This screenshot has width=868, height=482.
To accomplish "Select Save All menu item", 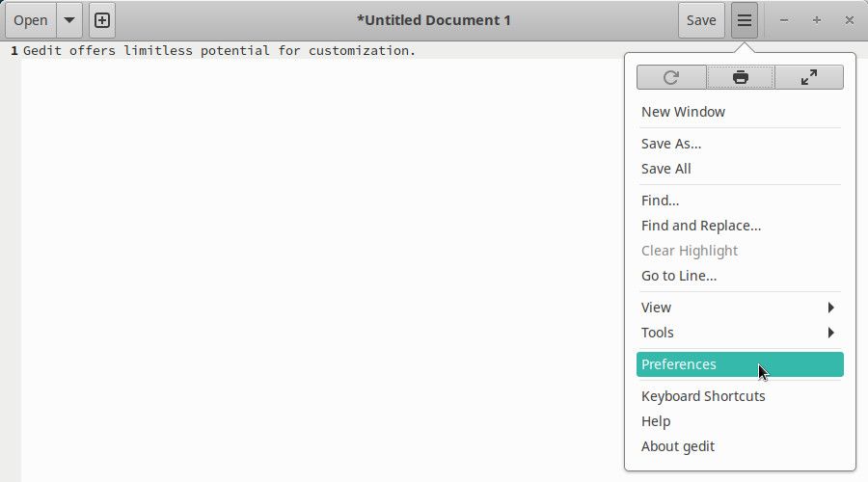I will pos(666,169).
